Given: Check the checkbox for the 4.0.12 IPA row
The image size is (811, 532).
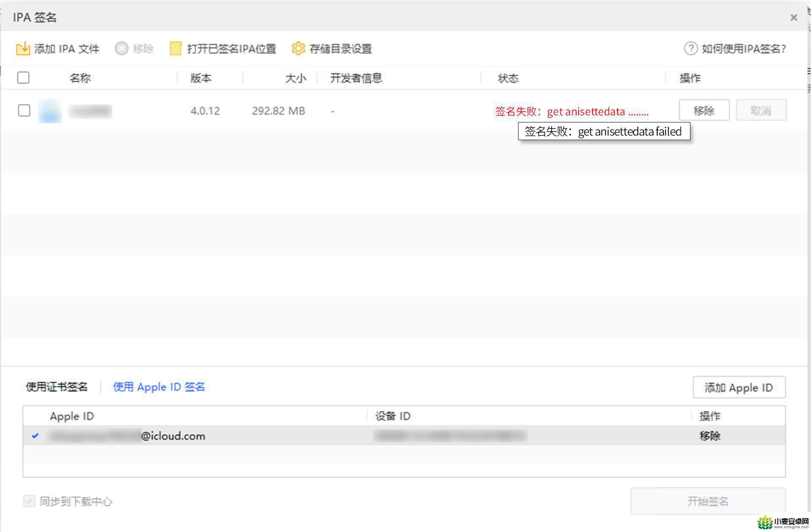Looking at the screenshot, I should [x=24, y=111].
